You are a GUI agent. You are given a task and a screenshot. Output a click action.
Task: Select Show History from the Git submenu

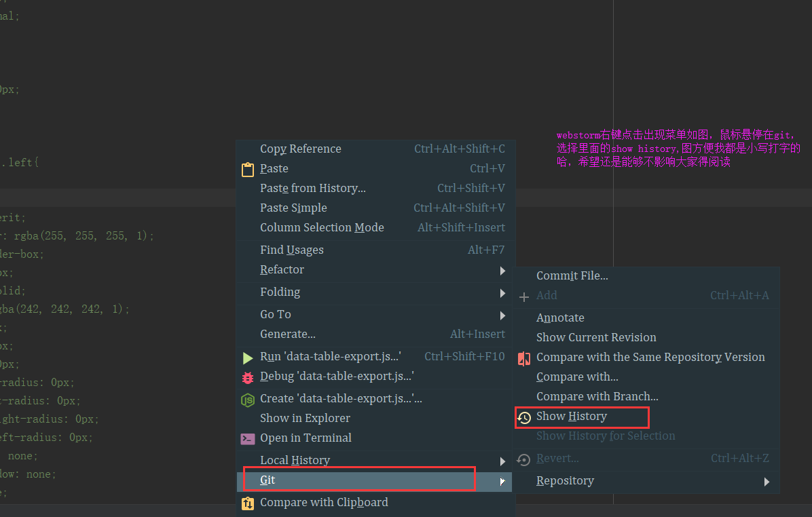[572, 416]
